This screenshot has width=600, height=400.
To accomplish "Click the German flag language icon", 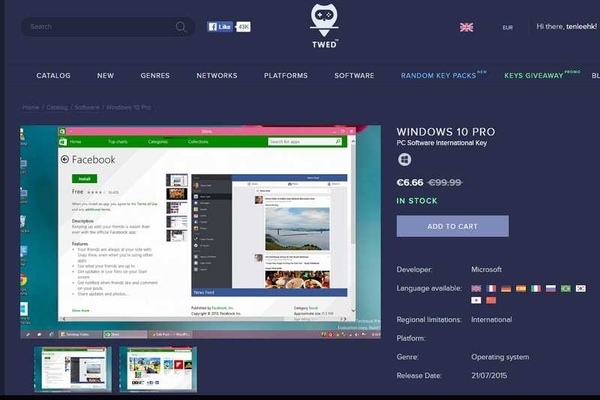I will point(506,288).
